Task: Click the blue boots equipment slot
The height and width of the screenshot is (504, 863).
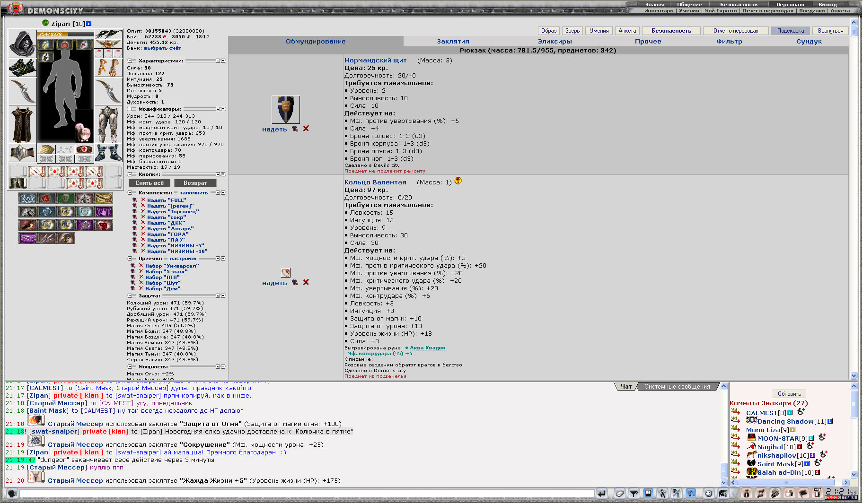Action: click(108, 153)
